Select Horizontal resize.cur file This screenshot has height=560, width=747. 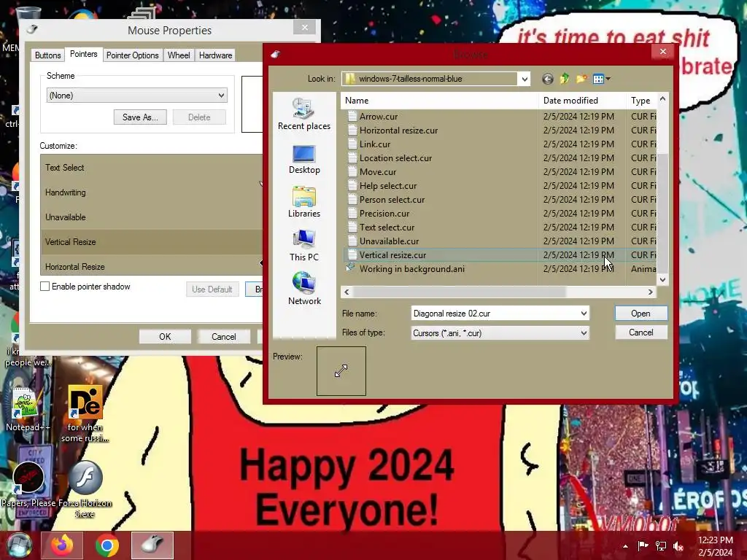click(500, 130)
